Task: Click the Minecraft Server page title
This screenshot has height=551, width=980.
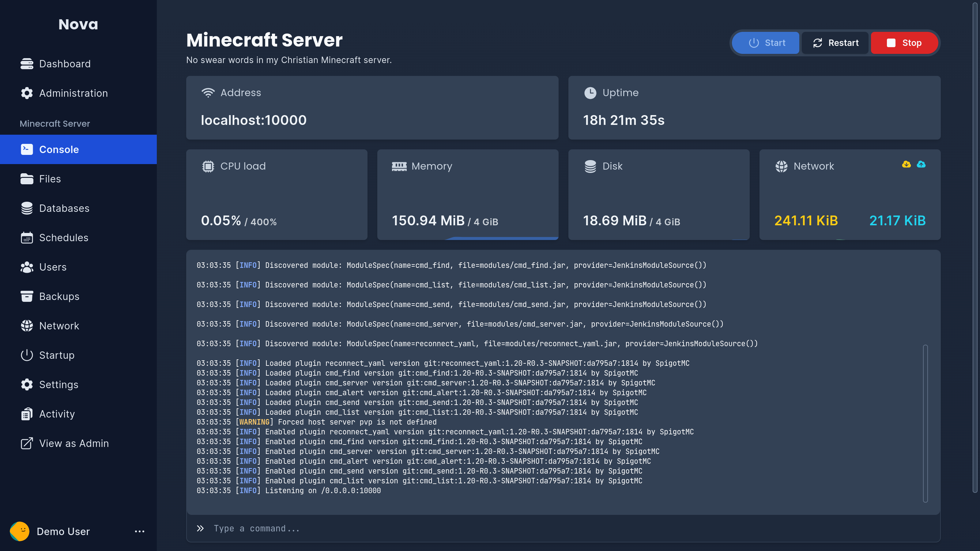Action: click(x=264, y=40)
